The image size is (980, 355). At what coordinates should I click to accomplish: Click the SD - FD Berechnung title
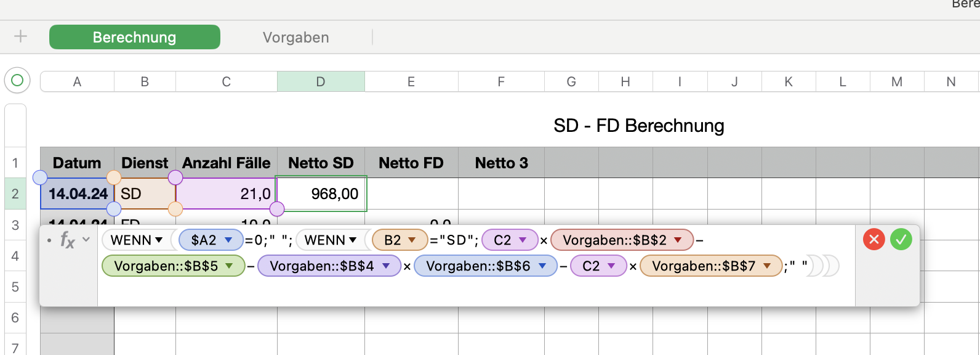point(638,126)
